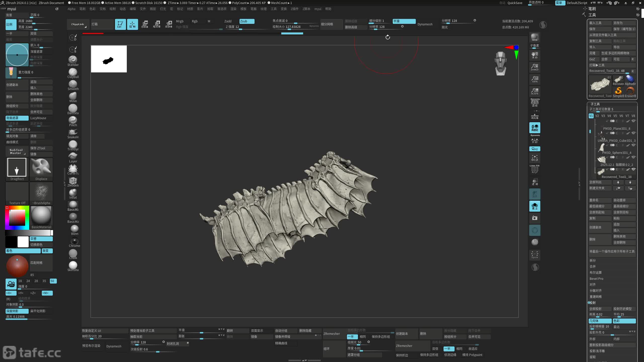644x362 pixels.
Task: Expand the 布尔运算 section
Action: 595,273
